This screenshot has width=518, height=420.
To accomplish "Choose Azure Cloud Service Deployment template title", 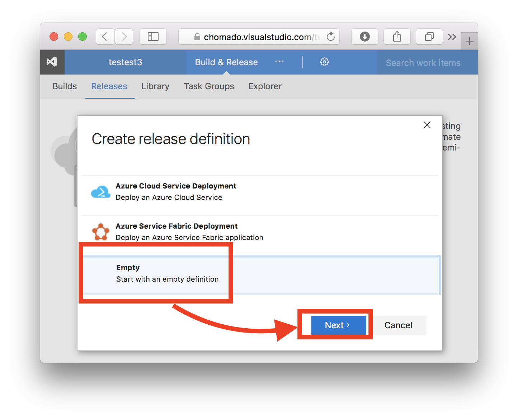I will coord(176,186).
